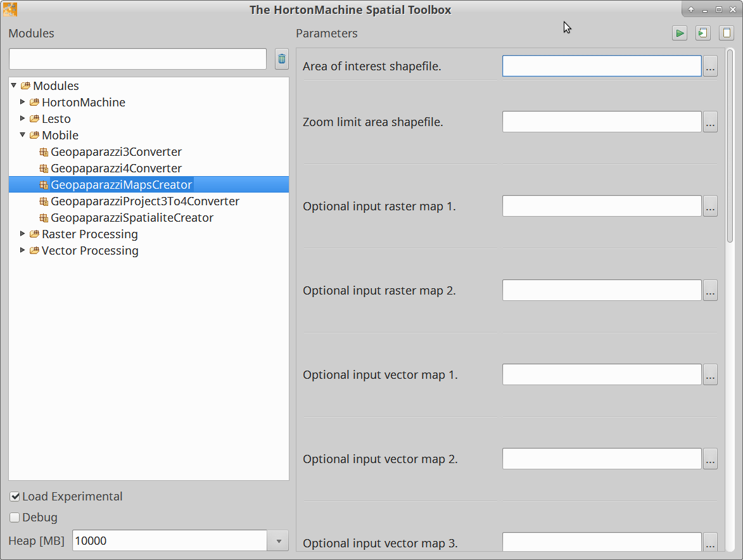Image resolution: width=743 pixels, height=560 pixels.
Task: Click the Optional input vector map 2 field
Action: [602, 459]
